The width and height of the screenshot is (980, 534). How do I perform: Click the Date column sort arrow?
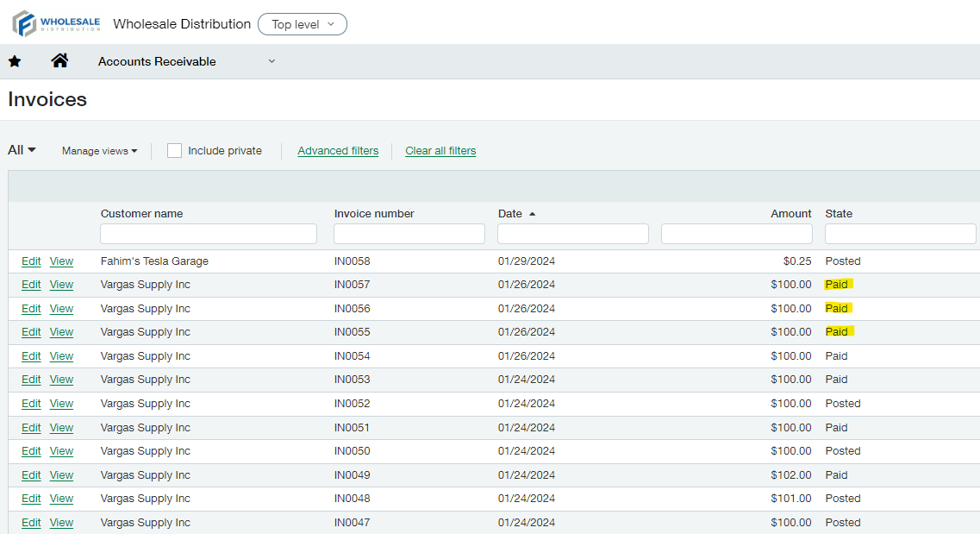[532, 214]
